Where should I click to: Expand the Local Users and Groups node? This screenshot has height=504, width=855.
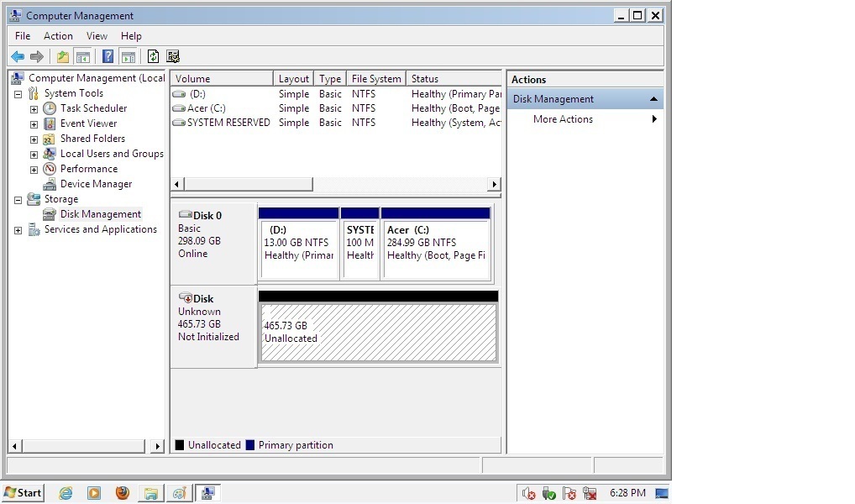[x=34, y=155]
